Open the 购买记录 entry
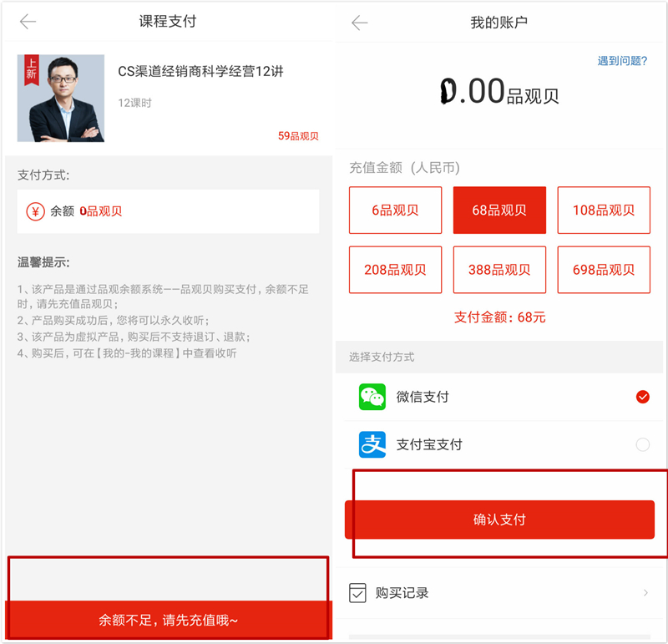 499,593
